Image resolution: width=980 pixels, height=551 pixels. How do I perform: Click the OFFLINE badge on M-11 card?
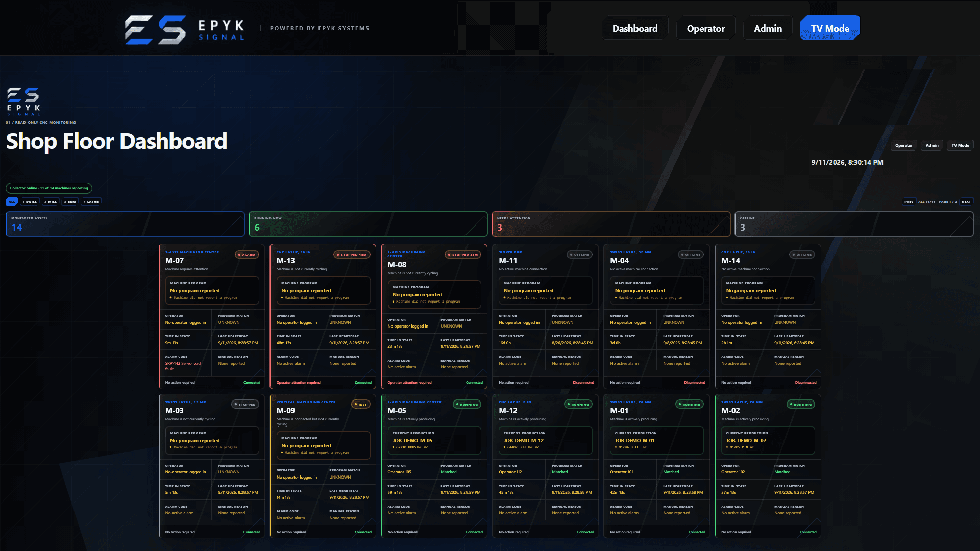click(x=580, y=255)
